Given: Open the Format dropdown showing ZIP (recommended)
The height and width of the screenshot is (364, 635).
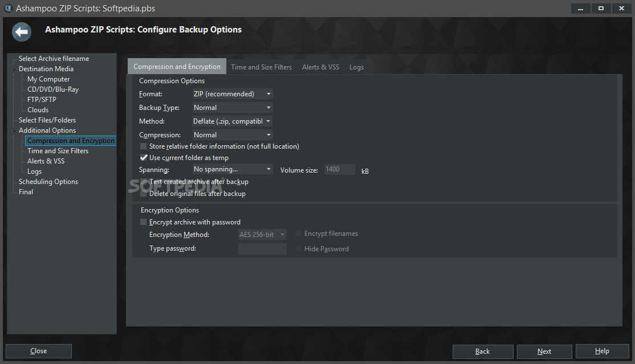Looking at the screenshot, I should point(232,94).
